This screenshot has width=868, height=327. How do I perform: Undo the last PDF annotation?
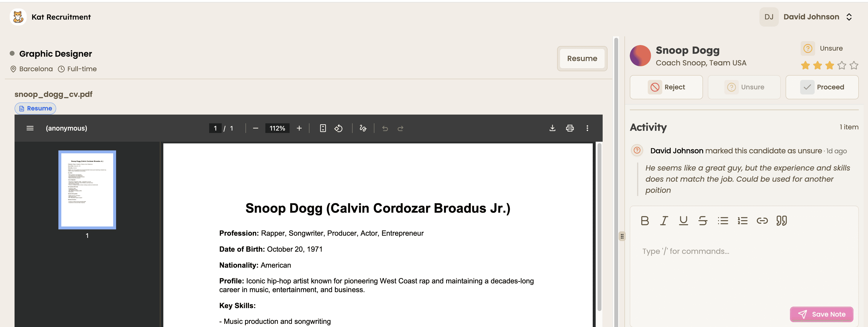pos(385,128)
